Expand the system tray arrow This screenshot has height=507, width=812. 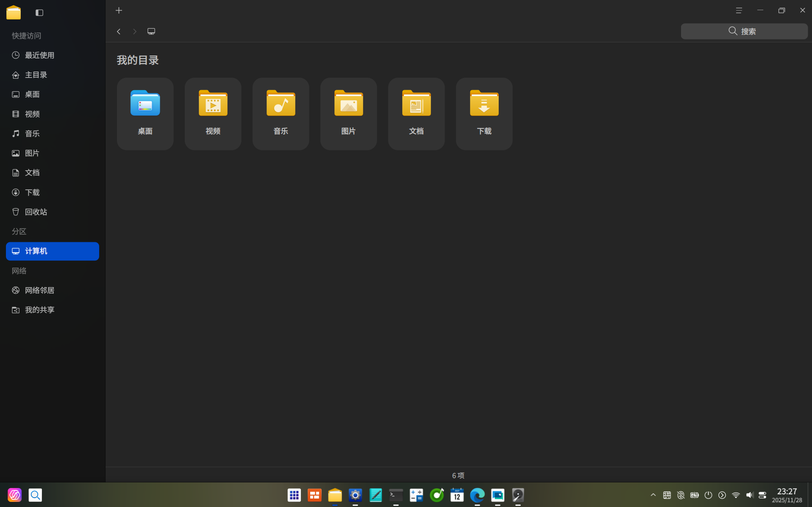coord(653,495)
